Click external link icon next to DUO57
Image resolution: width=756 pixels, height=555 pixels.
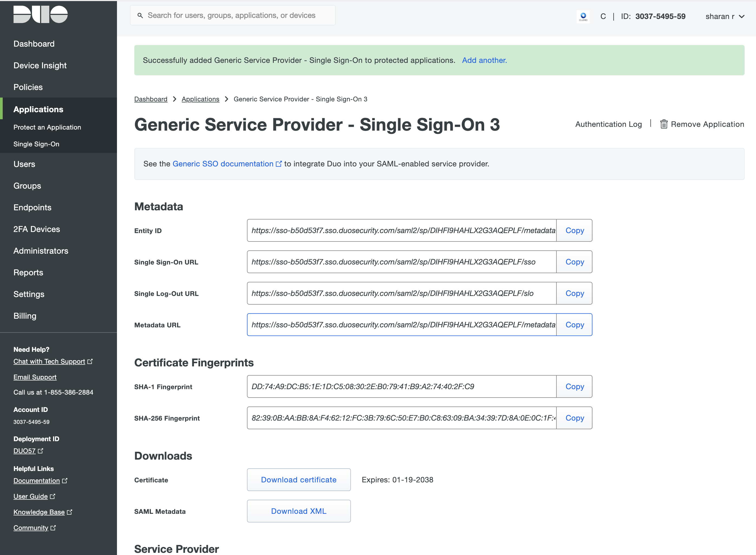41,451
